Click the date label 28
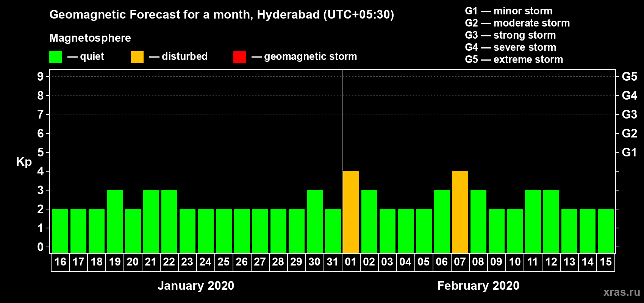 click(278, 262)
